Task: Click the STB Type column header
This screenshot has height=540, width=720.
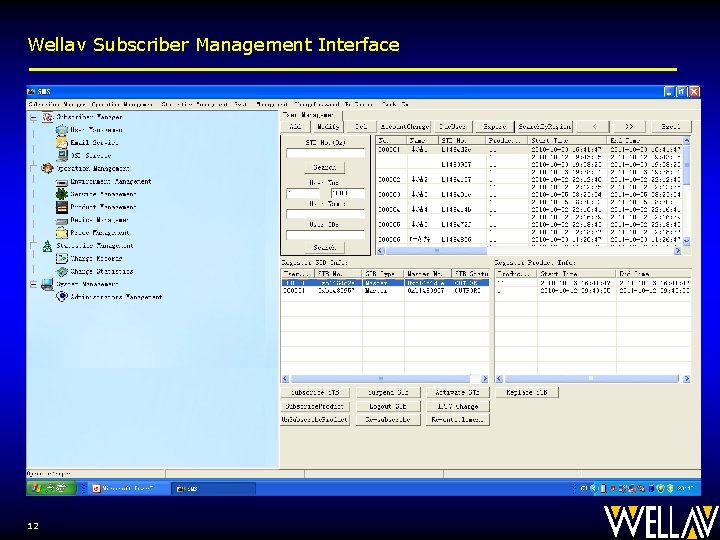Action: tap(383, 274)
